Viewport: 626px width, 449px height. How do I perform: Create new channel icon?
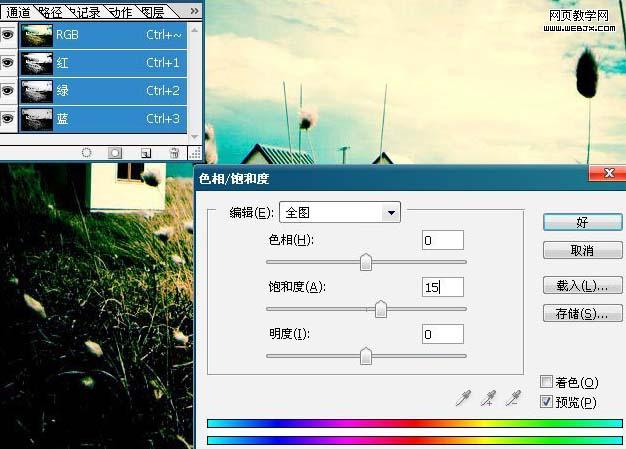[x=146, y=153]
